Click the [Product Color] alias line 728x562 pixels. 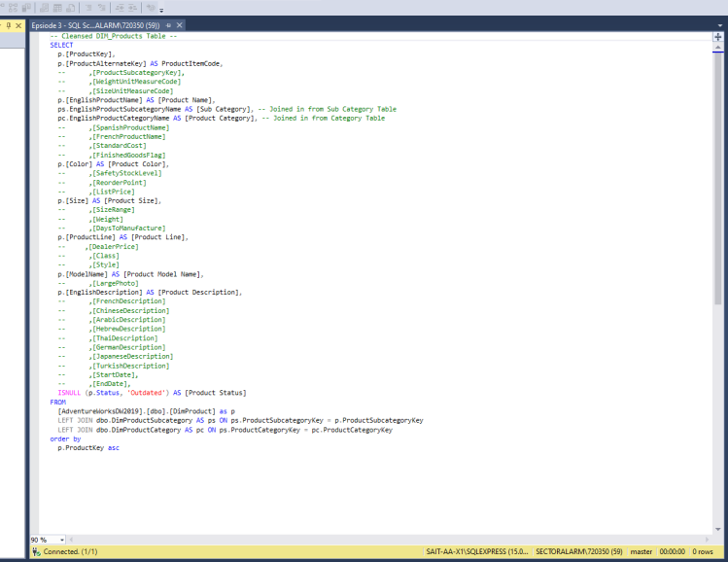(114, 164)
